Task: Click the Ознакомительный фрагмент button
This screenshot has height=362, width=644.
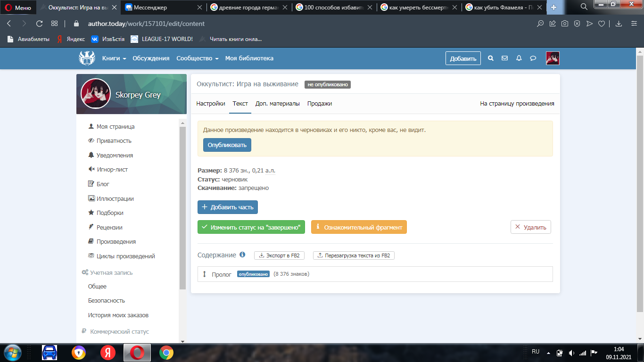Action: point(359,227)
